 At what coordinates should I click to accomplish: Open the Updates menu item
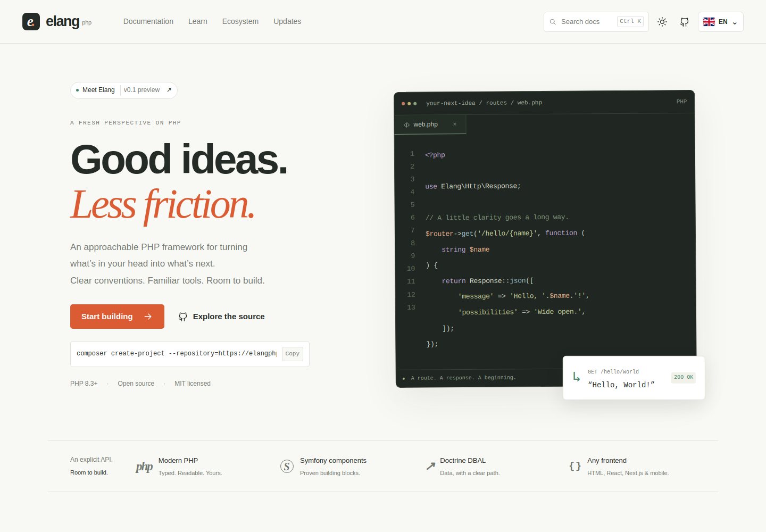point(287,21)
